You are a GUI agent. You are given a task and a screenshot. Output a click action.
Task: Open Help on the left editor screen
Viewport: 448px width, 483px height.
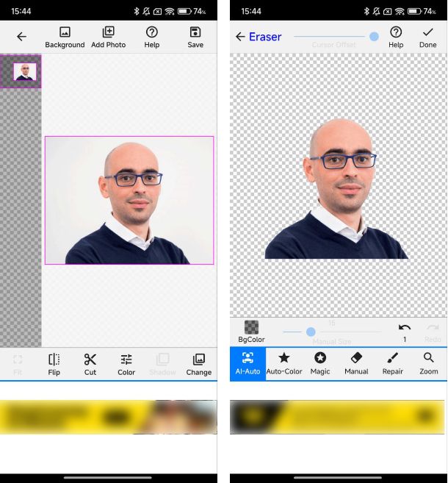(x=152, y=37)
